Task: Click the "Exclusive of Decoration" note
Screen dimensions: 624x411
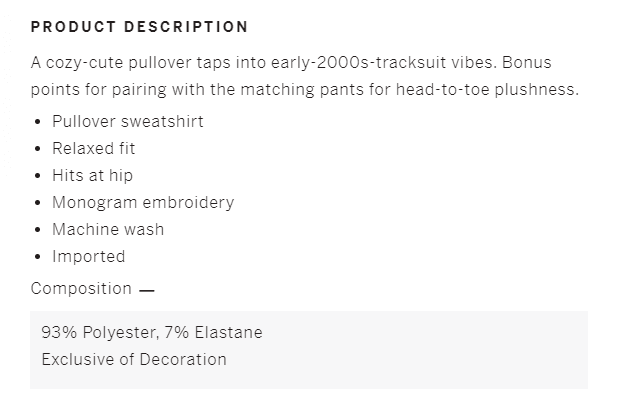Action: click(134, 359)
